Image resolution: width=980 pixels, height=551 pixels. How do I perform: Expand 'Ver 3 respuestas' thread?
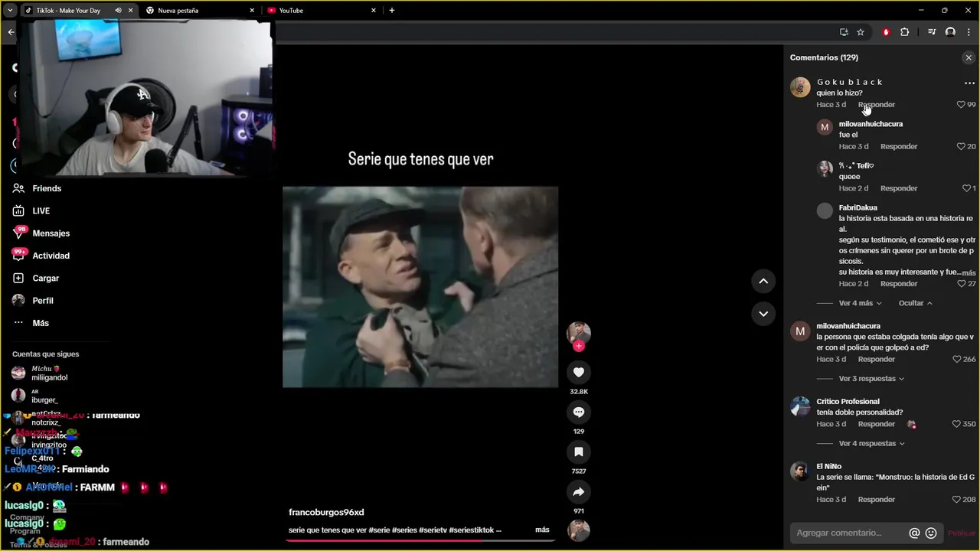point(871,379)
